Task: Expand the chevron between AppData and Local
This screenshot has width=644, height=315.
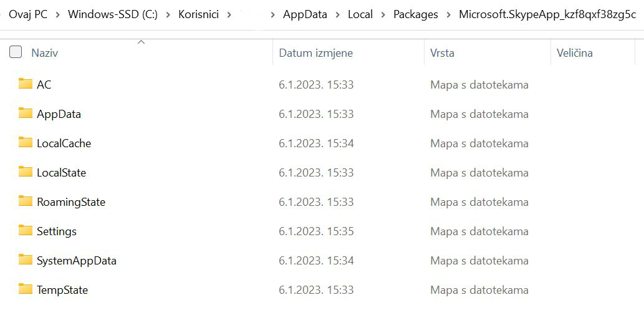Action: pyautogui.click(x=337, y=14)
